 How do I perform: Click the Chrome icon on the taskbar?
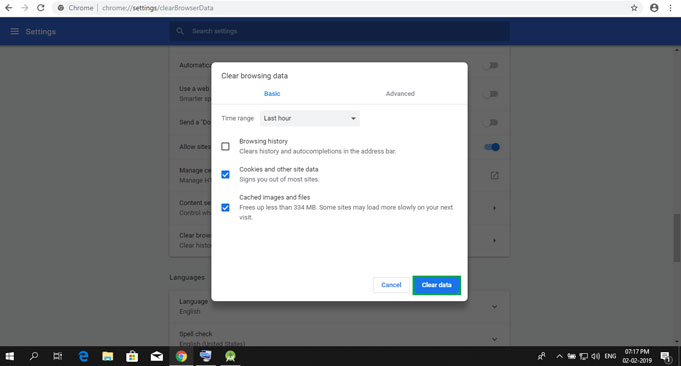181,356
